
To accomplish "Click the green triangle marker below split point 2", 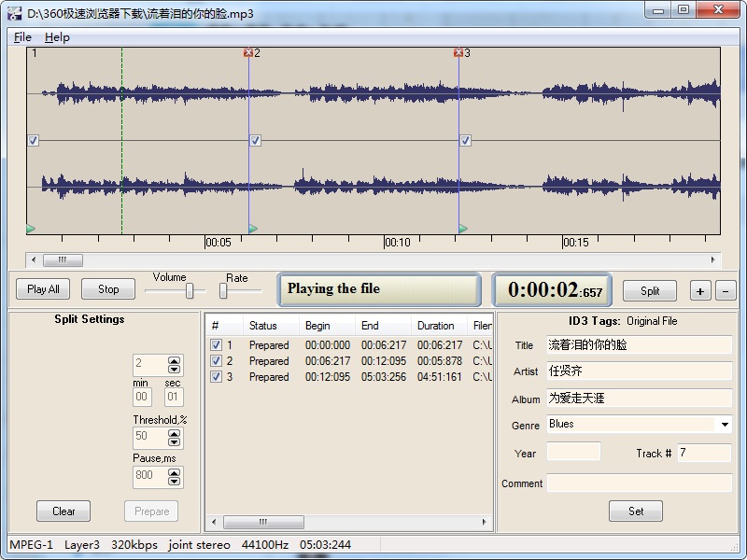I will click(x=251, y=227).
